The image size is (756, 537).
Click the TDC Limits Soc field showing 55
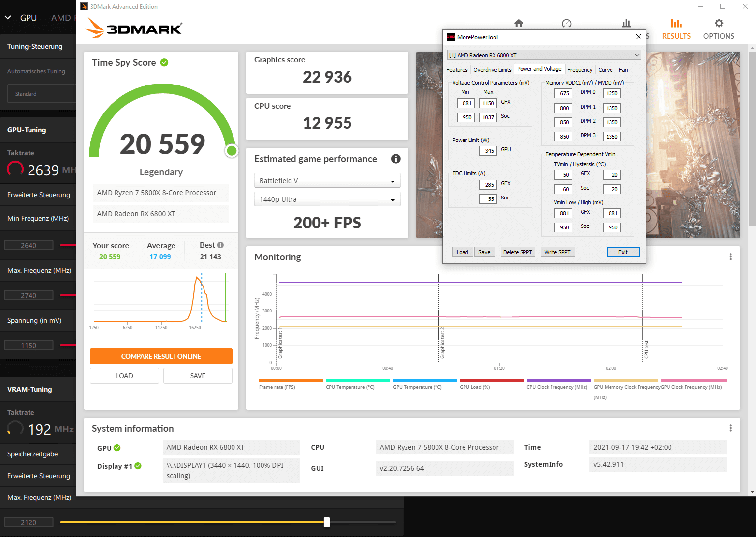[x=488, y=199]
